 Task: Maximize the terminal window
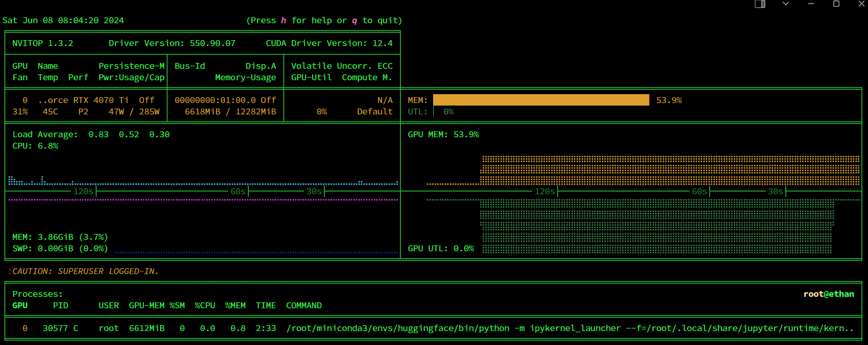(836, 4)
